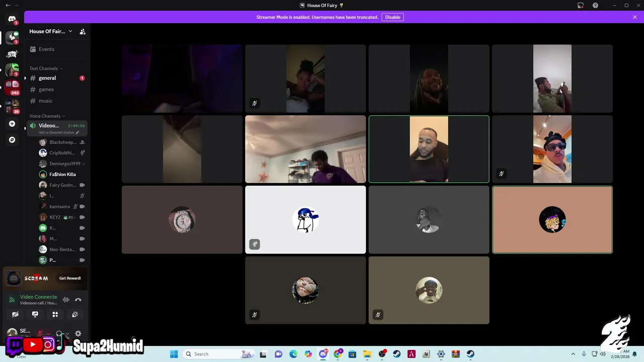Viewport: 644px width, 362px height.
Task: Open Discord direct messages home icon
Action: pyautogui.click(x=12, y=19)
